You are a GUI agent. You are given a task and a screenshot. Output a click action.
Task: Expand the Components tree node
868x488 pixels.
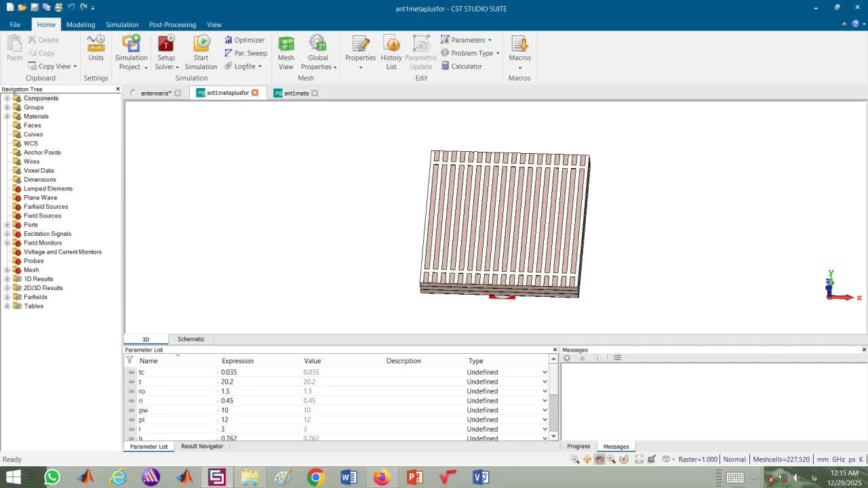pos(7,98)
